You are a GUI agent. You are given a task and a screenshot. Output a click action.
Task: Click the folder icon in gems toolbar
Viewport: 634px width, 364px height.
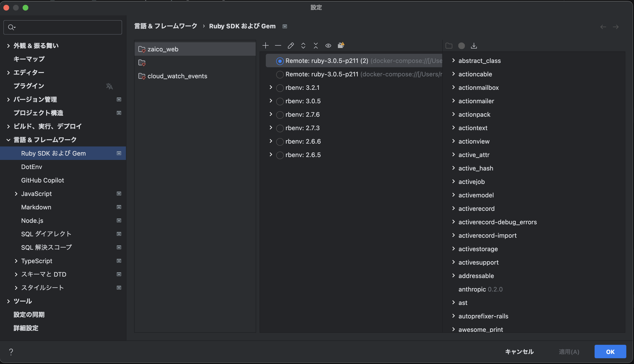[x=449, y=46]
